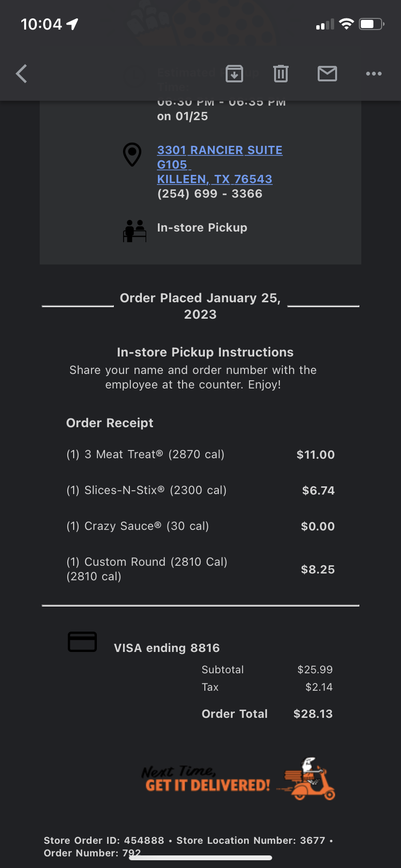401x868 pixels.
Task: Open the Killeen, TX 76543 link
Action: coord(215,179)
